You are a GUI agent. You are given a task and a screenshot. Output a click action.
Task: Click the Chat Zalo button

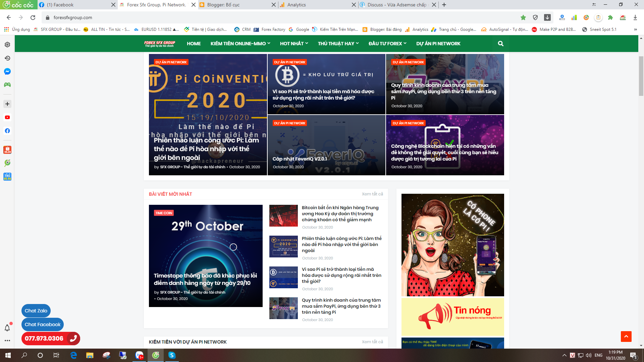(x=36, y=311)
